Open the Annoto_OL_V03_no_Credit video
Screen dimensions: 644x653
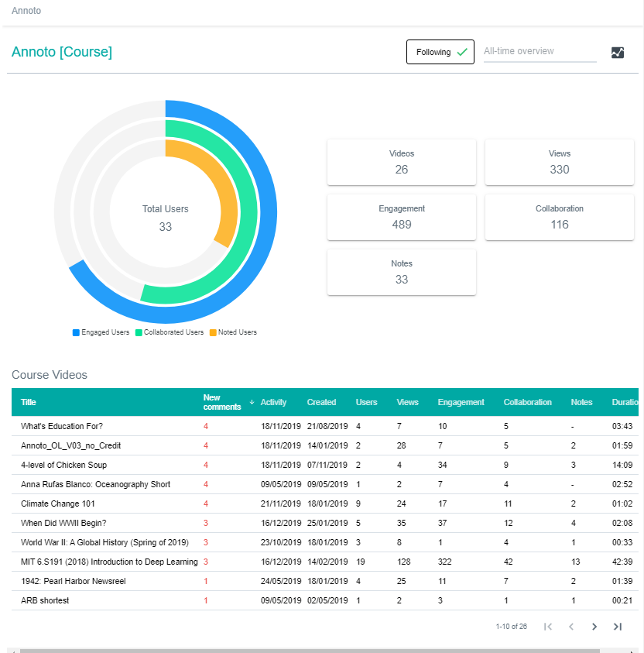click(x=70, y=445)
